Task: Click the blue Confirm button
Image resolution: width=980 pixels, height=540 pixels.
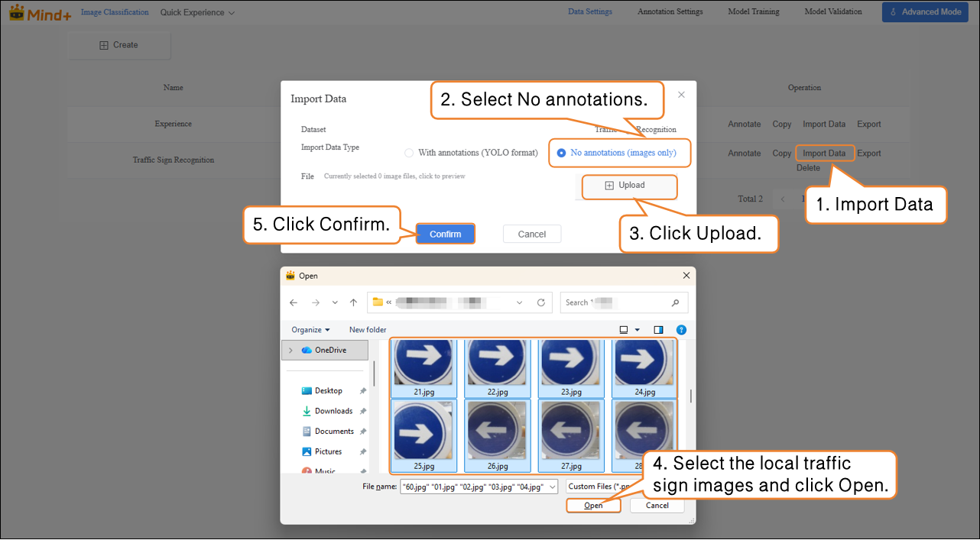Action: (445, 234)
